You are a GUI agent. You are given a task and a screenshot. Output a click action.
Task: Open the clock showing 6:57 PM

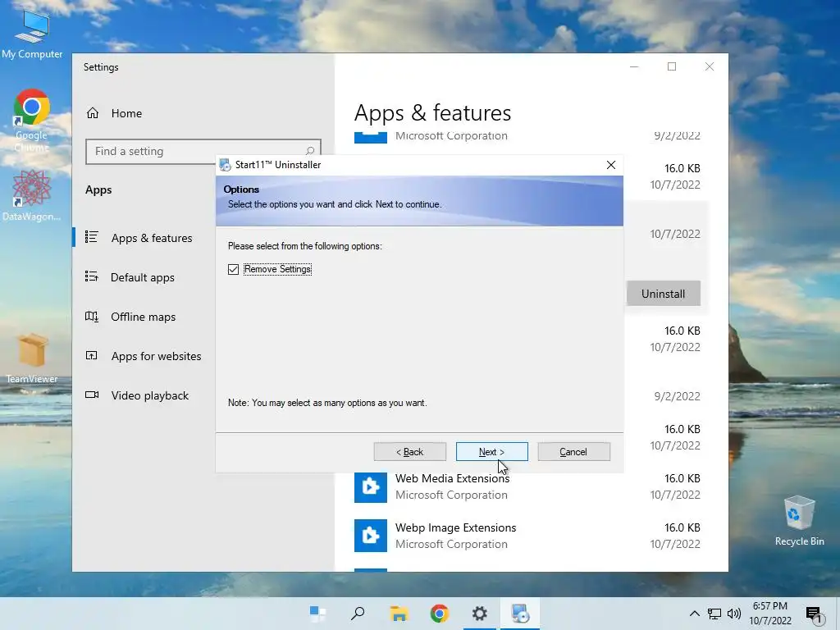point(770,614)
